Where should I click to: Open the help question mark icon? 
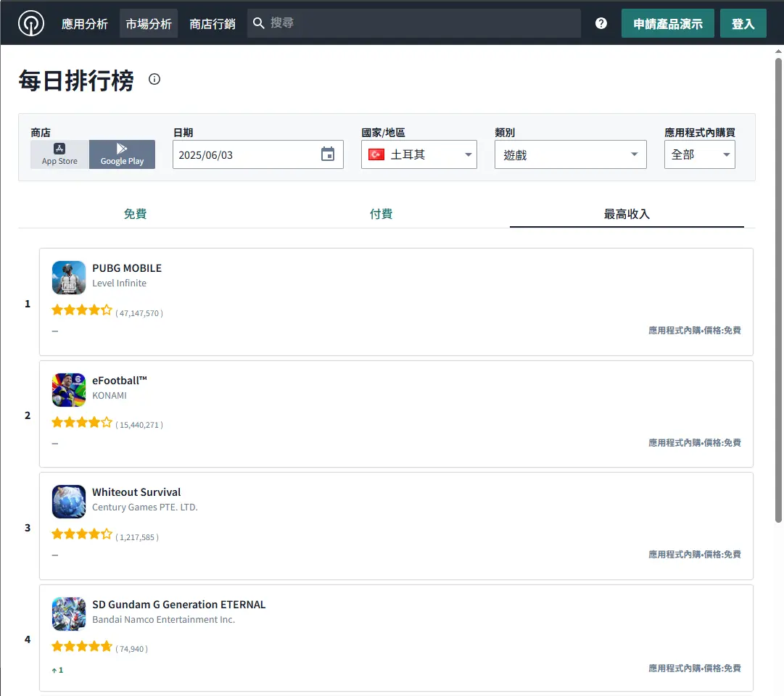(601, 23)
